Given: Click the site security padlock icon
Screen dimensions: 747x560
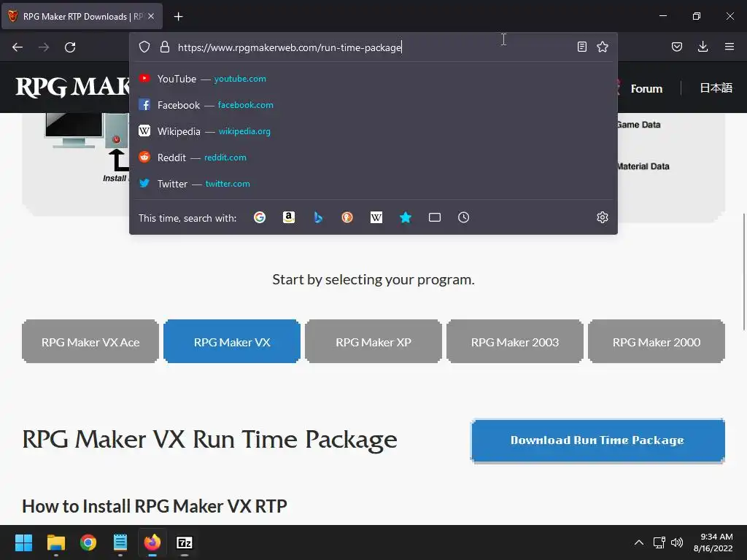Looking at the screenshot, I should click(165, 47).
